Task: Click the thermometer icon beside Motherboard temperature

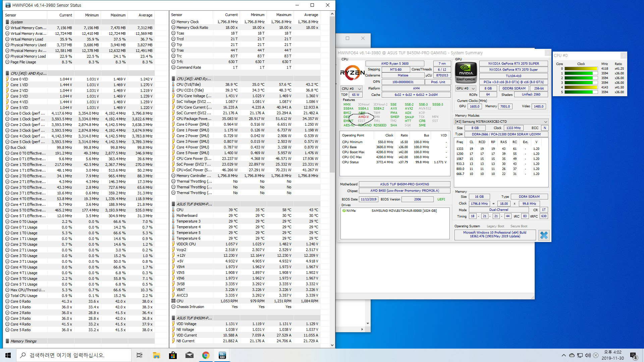Action: [x=173, y=216]
